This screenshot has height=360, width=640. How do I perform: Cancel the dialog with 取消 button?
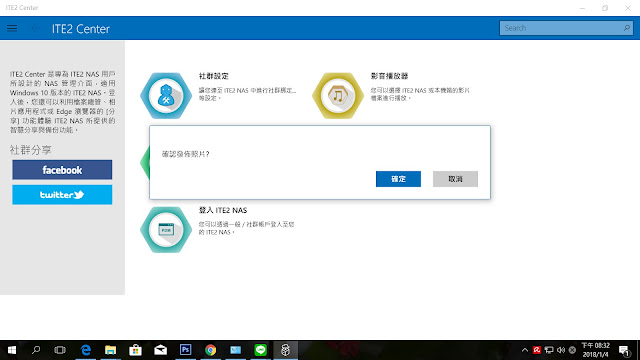click(455, 179)
